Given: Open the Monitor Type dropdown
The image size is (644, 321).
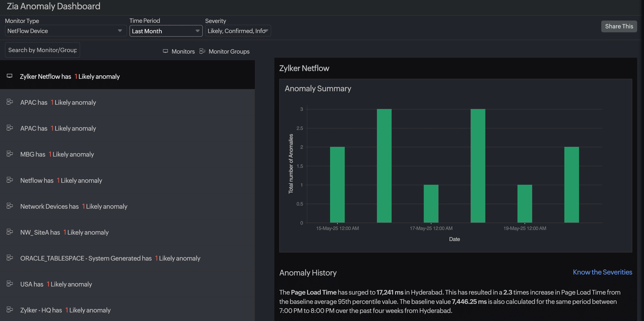Looking at the screenshot, I should [x=65, y=31].
